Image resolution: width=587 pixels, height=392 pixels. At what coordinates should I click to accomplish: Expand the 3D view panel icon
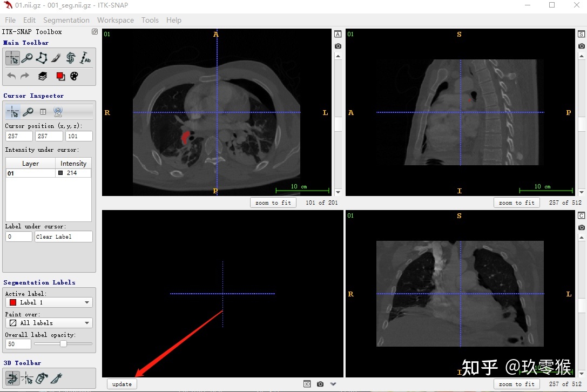307,384
